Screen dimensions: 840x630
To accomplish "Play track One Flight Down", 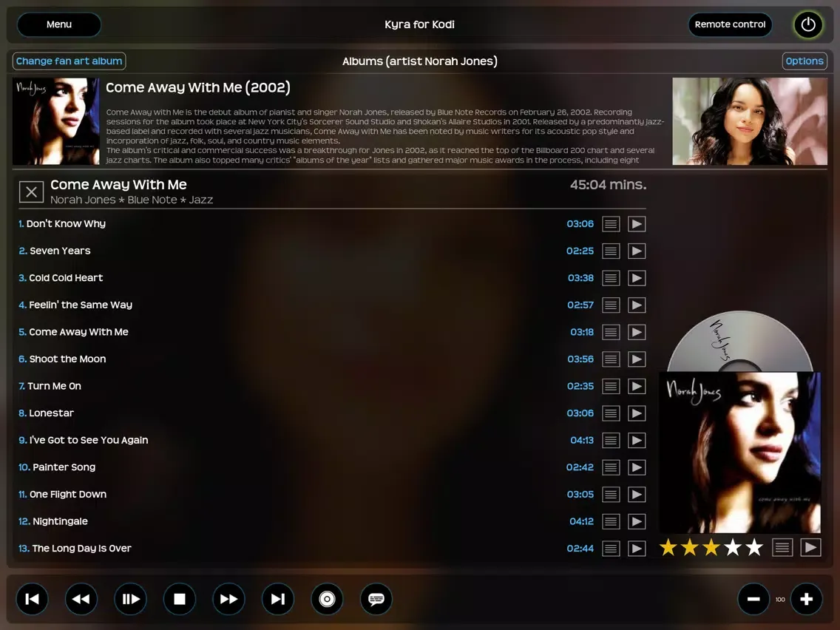I will pyautogui.click(x=637, y=495).
